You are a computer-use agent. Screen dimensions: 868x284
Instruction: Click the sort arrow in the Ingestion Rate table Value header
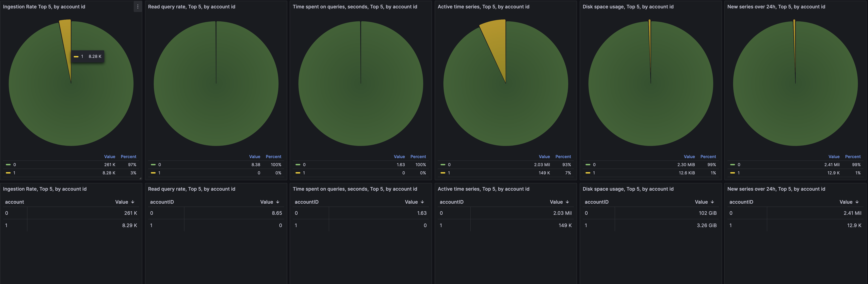point(133,202)
